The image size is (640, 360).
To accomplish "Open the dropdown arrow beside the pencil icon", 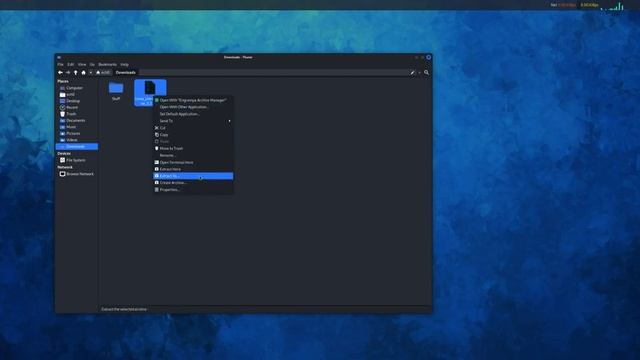I will click(x=419, y=73).
